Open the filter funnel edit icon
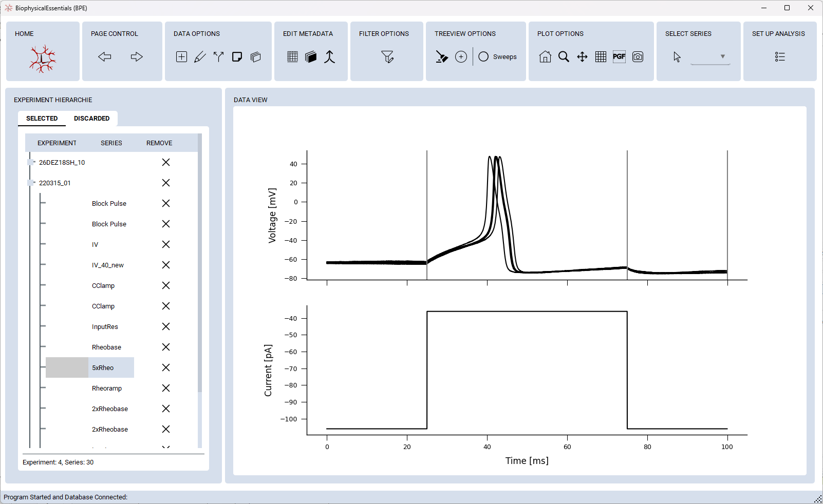Image resolution: width=823 pixels, height=504 pixels. pos(387,57)
